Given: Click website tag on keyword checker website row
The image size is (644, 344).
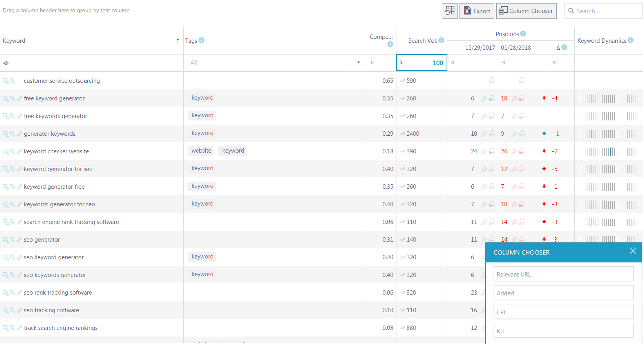Looking at the screenshot, I should tap(201, 151).
